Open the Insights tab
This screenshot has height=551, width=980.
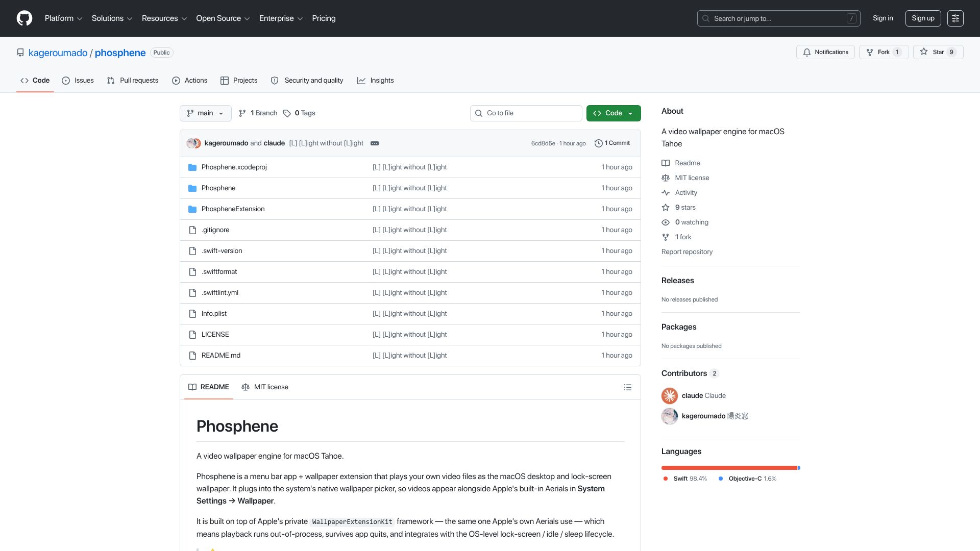(376, 81)
